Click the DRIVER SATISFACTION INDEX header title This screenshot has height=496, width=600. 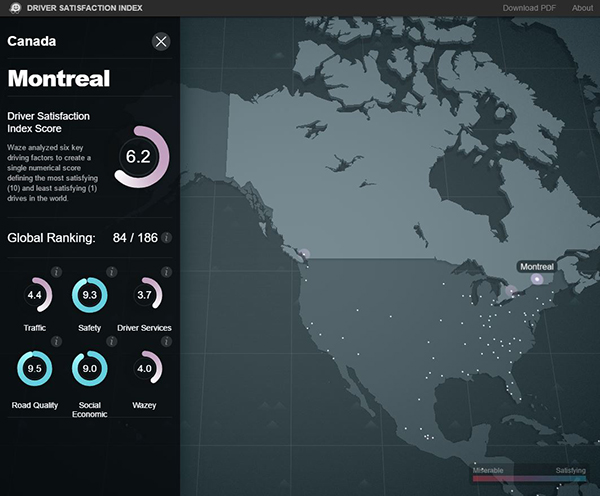pos(85,8)
